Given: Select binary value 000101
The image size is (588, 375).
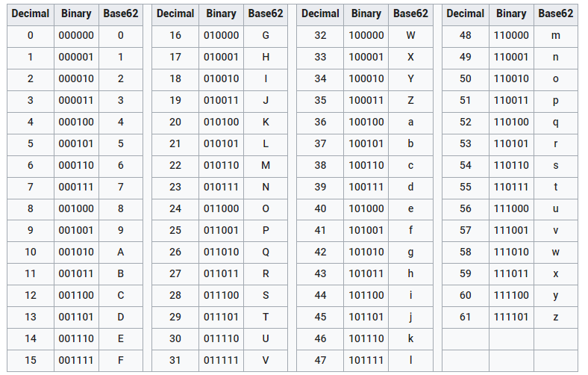Looking at the screenshot, I should 76,143.
